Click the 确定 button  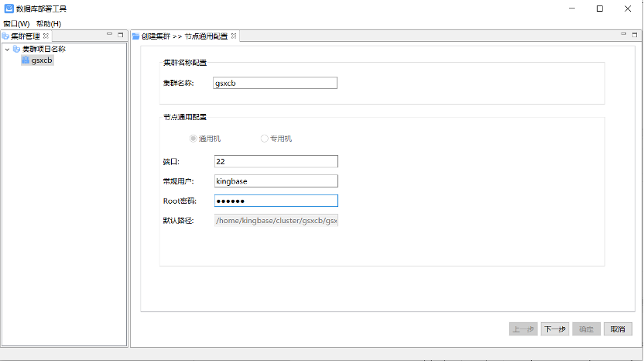(x=587, y=329)
